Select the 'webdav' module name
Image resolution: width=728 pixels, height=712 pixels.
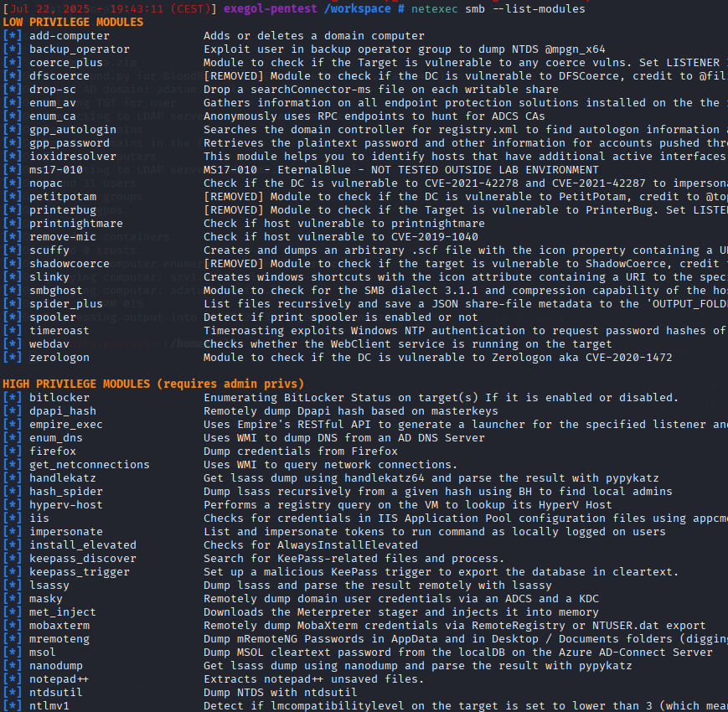coord(49,344)
